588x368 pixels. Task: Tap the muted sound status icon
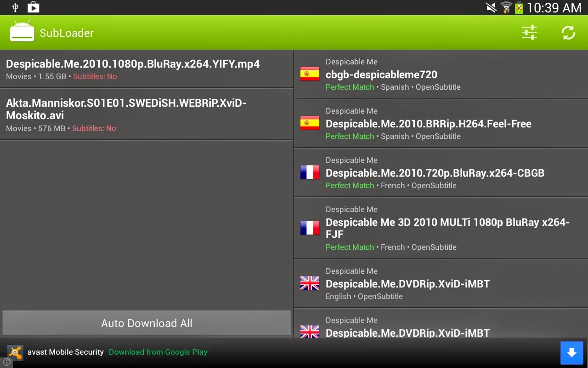click(x=492, y=7)
